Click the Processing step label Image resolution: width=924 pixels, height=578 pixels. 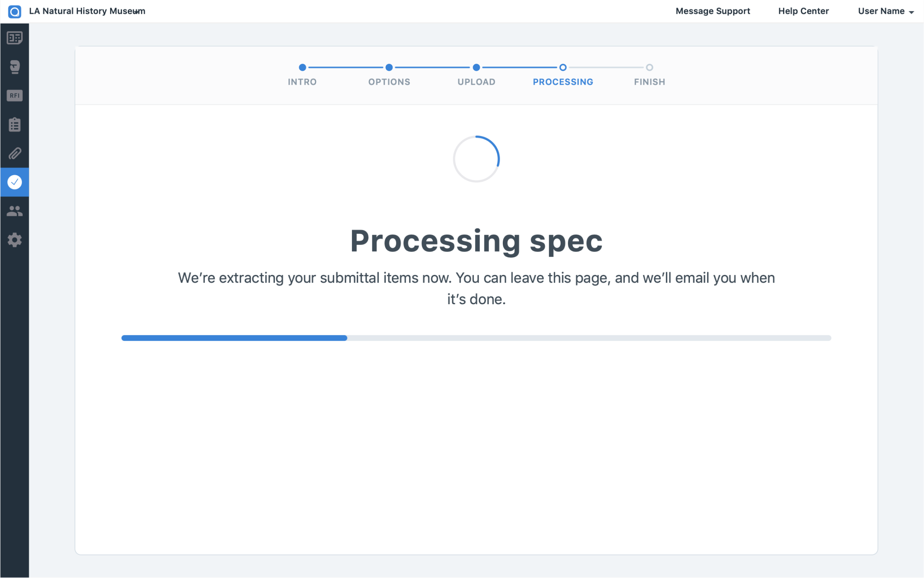[562, 82]
